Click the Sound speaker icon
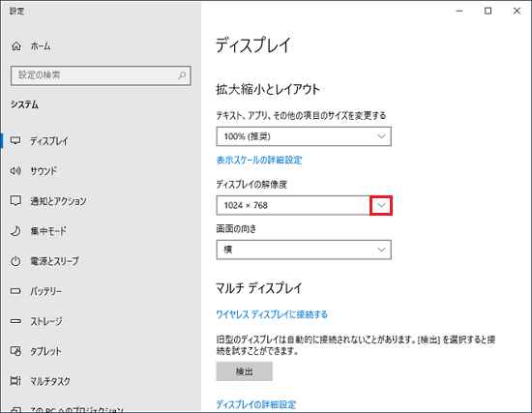 coord(15,170)
